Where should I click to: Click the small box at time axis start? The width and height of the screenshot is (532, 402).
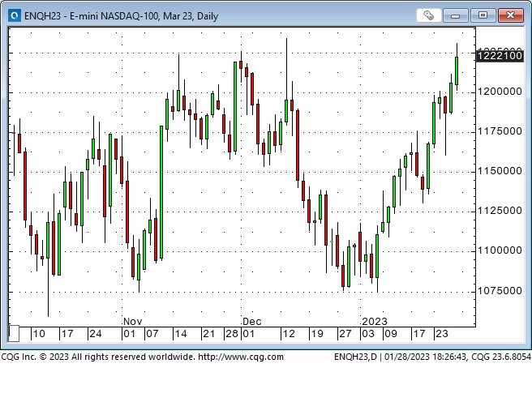click(14, 334)
